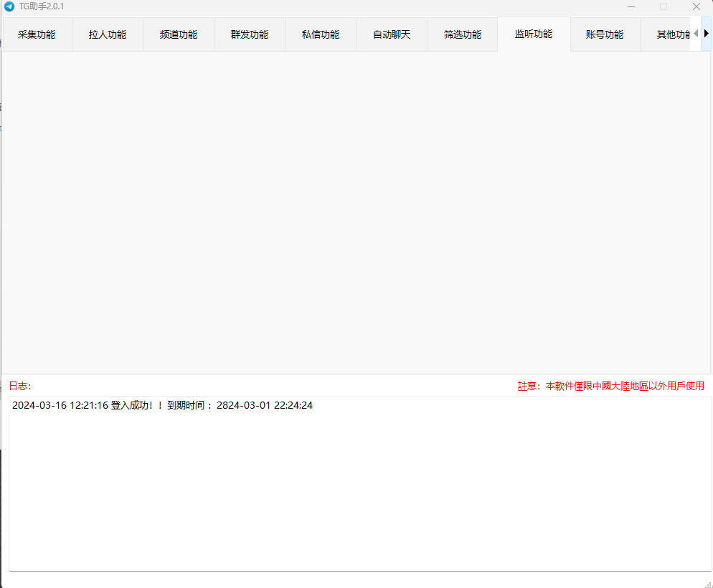This screenshot has width=713, height=588.
Task: Select the 筛选功能 tab
Action: point(463,34)
